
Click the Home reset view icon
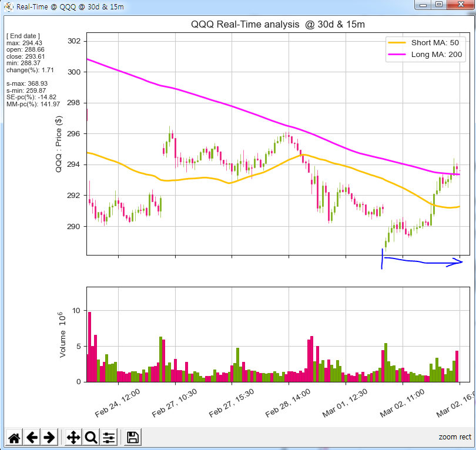click(14, 437)
